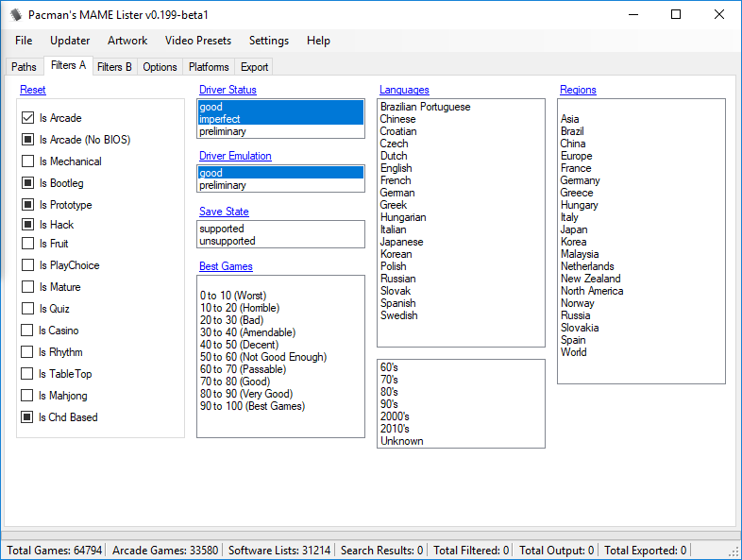
Task: Select World in Regions list
Action: [641, 352]
